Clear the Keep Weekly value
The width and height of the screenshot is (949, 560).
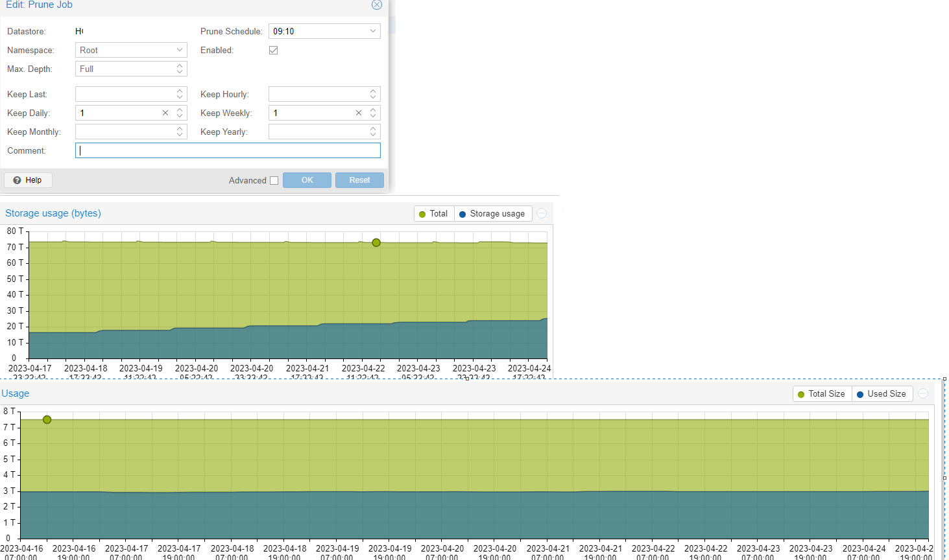(x=359, y=113)
